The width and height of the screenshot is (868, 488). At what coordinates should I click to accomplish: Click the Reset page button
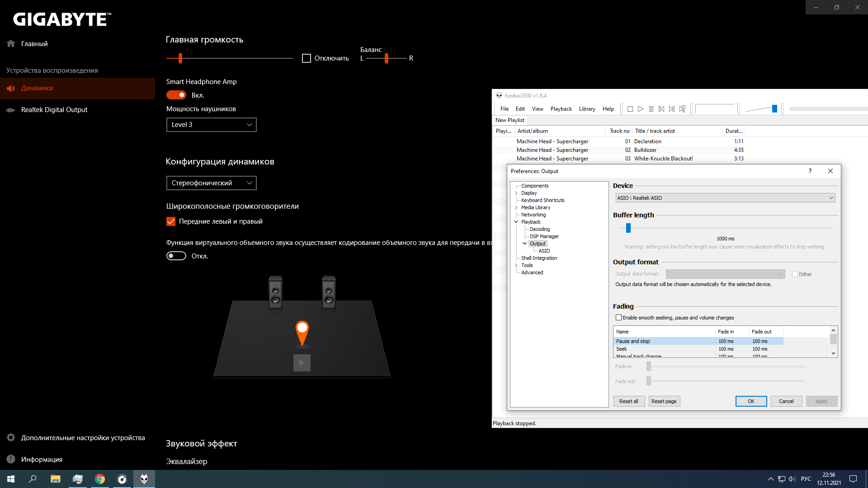pos(664,401)
